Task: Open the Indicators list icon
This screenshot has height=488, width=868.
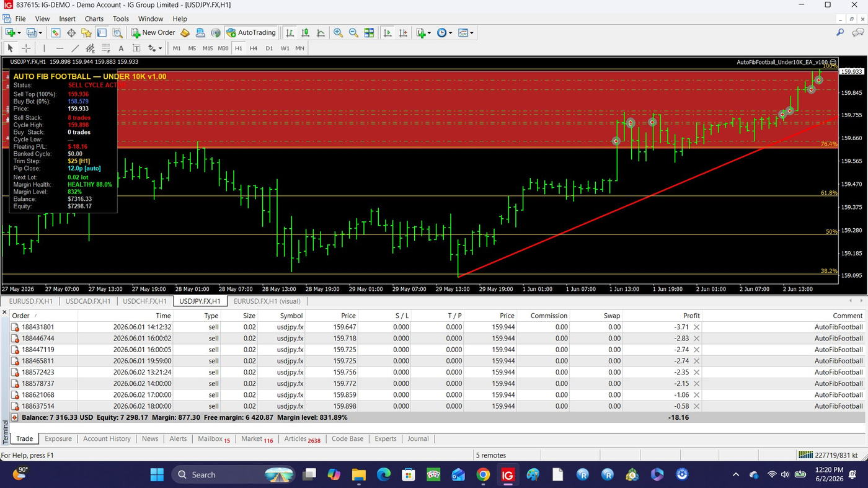Action: (421, 32)
